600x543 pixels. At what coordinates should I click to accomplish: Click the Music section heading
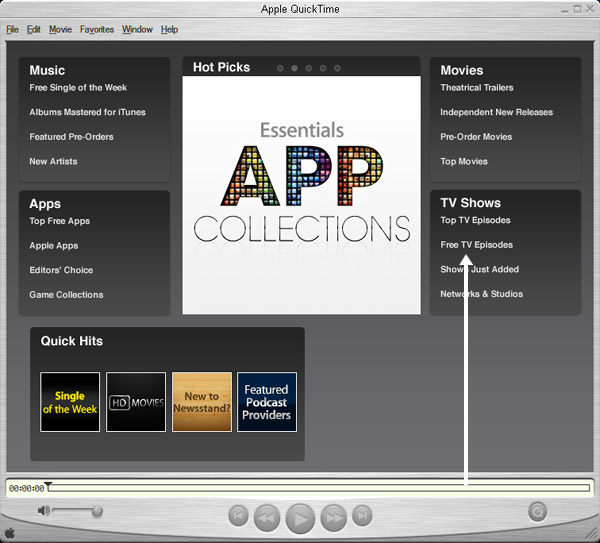[x=47, y=70]
